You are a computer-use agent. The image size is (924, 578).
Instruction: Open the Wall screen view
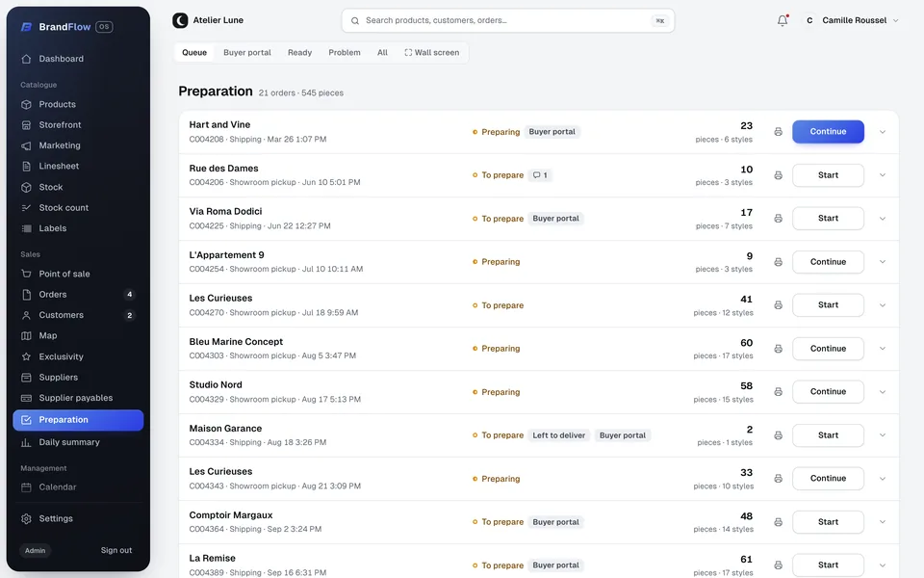tap(432, 53)
